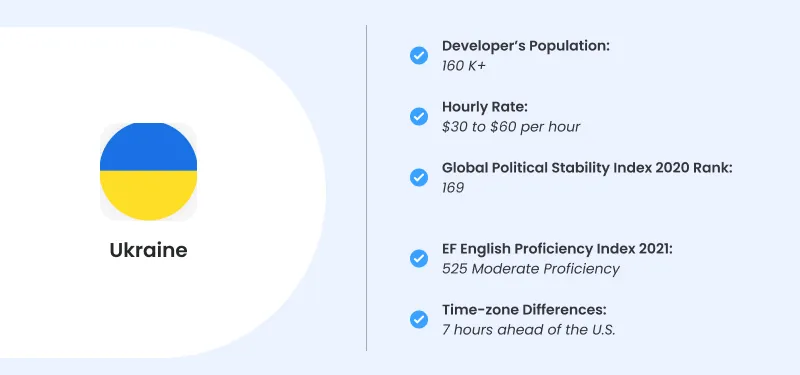Image resolution: width=800 pixels, height=375 pixels.
Task: Click the 160 K+ value text
Action: [464, 66]
